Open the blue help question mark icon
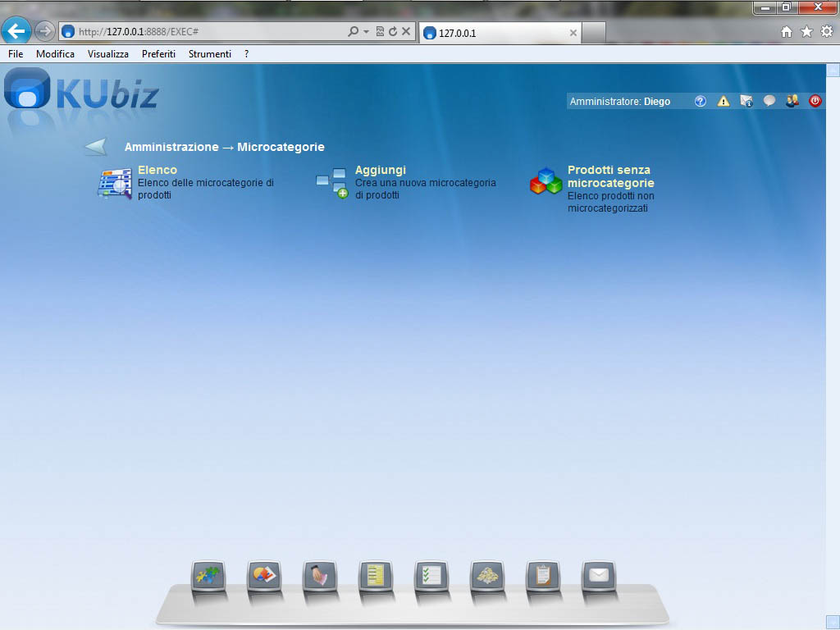 coord(701,101)
